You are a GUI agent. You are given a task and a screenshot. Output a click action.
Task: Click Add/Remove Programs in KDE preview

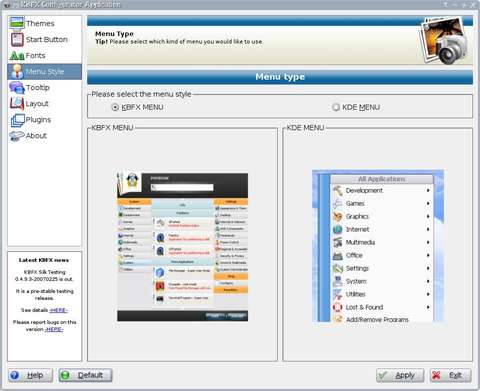tap(382, 319)
